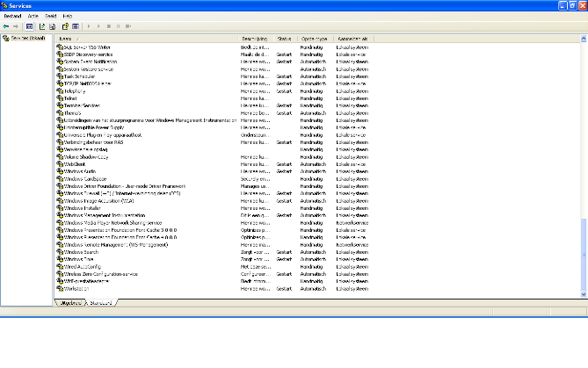
Task: Click the vertical scrollbar thumb
Action: tap(584, 255)
